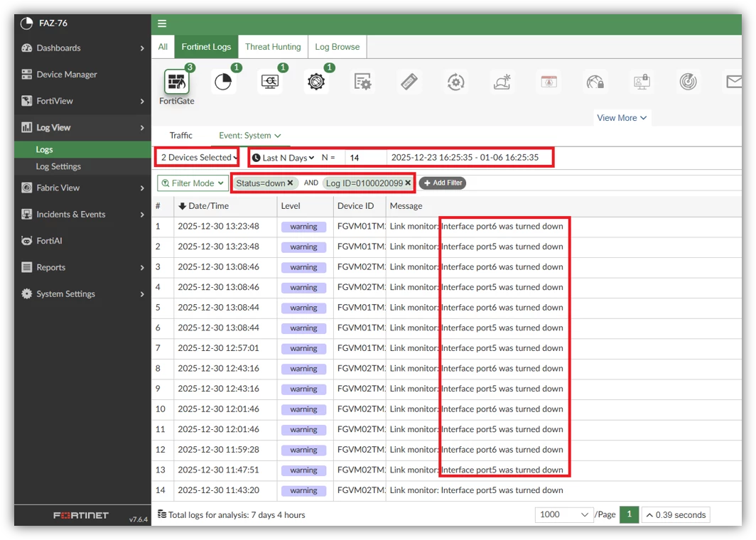Select the sandbox island device icon
Screen dimensions: 756x540
click(502, 82)
